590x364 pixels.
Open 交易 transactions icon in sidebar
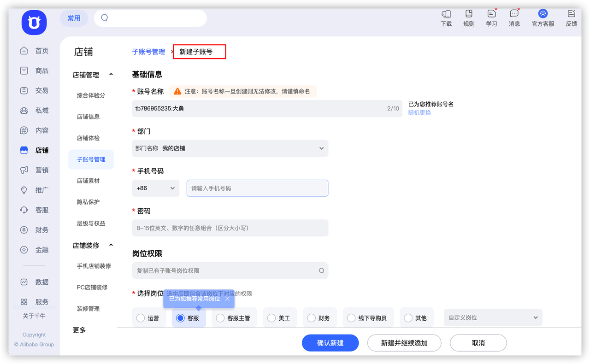point(24,91)
